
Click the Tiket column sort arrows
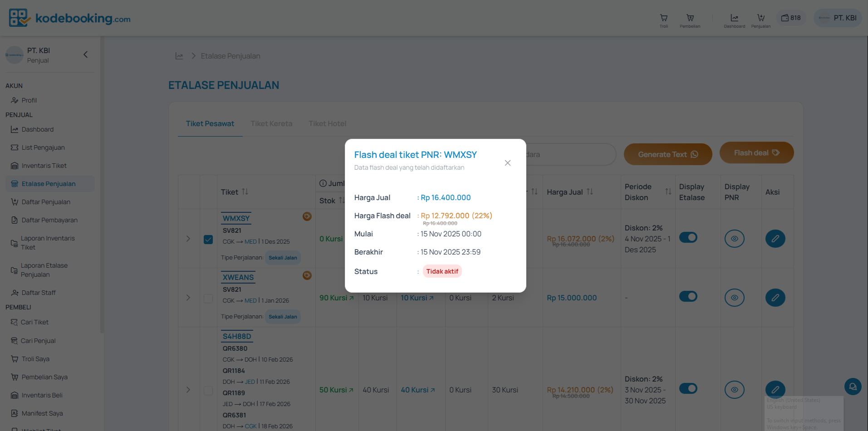(245, 191)
